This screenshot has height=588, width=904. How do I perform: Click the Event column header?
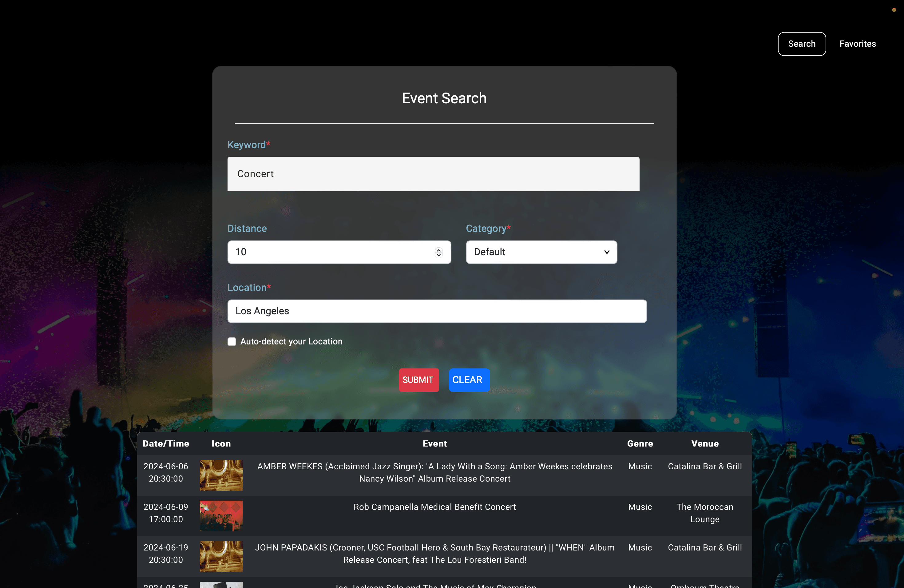pyautogui.click(x=435, y=444)
